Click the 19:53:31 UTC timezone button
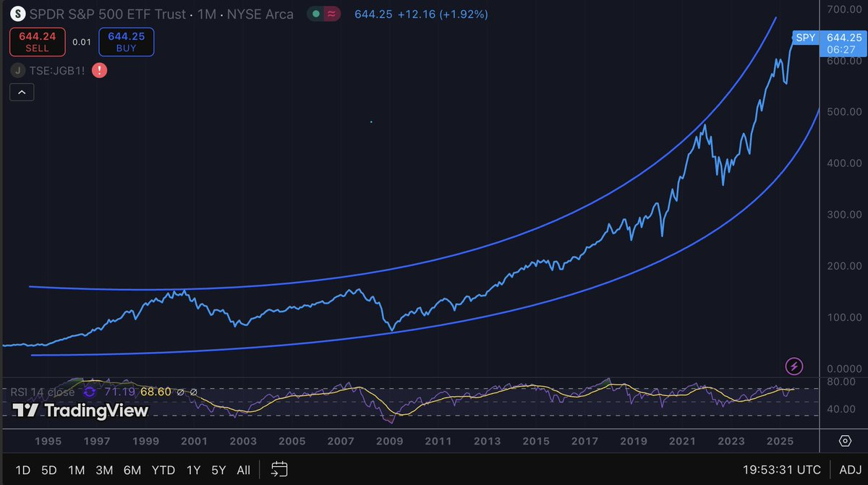 (x=780, y=470)
